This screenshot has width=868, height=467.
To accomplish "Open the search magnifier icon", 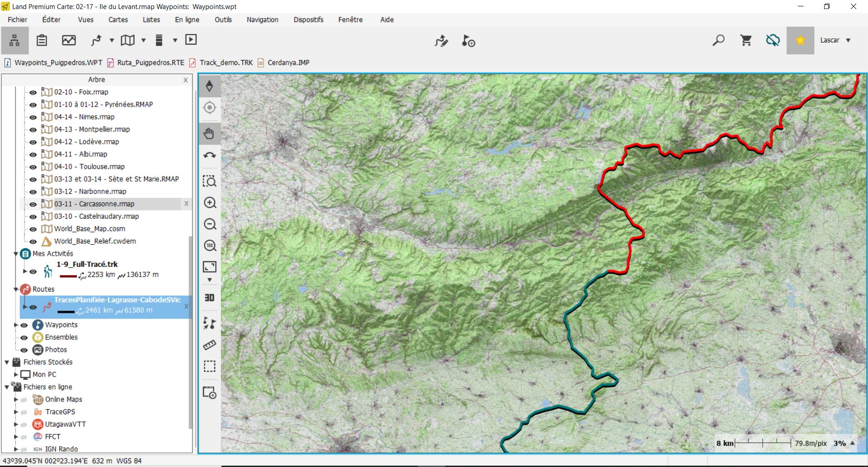I will click(x=718, y=40).
